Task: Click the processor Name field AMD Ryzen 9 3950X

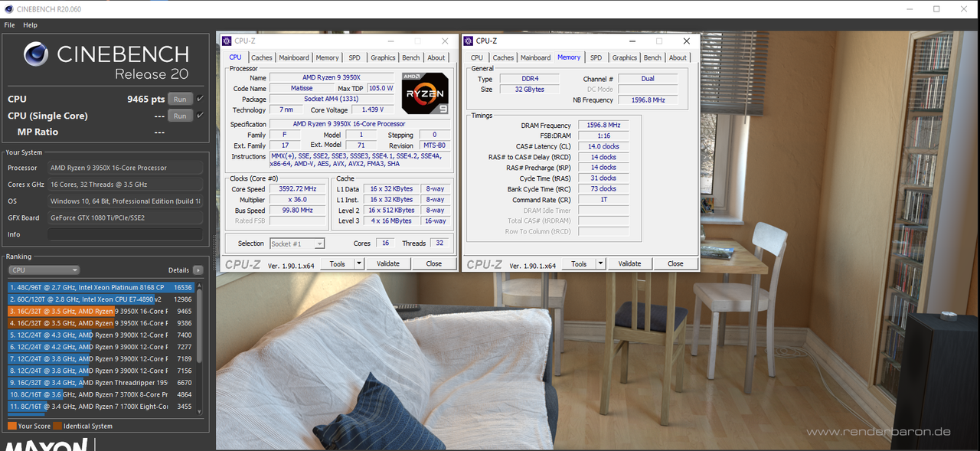Action: [331, 77]
